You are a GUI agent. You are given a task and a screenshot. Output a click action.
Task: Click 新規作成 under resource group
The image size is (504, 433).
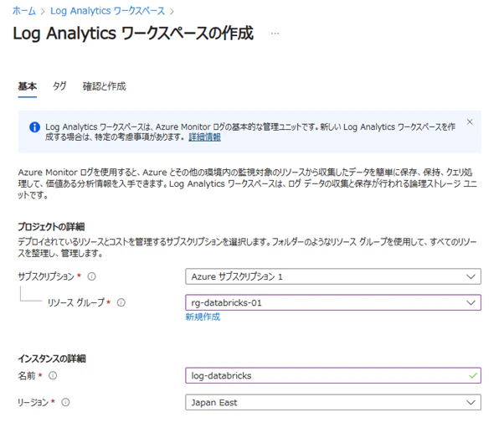(203, 317)
